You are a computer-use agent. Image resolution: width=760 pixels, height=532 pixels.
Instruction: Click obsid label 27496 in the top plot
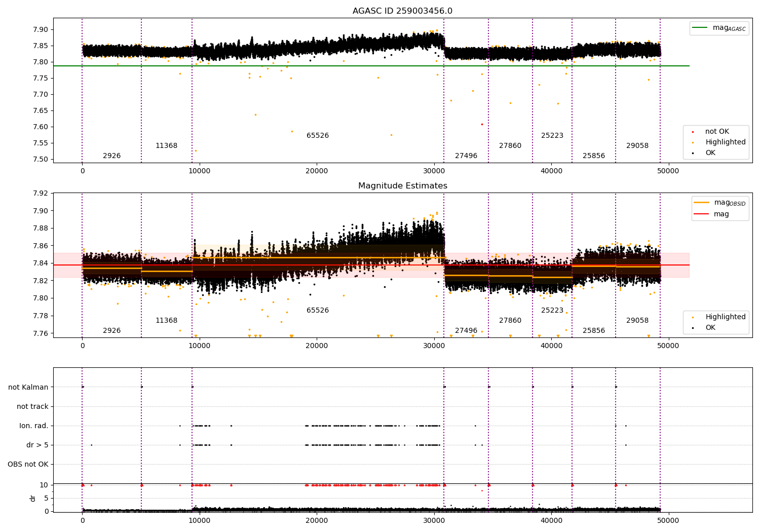click(466, 156)
